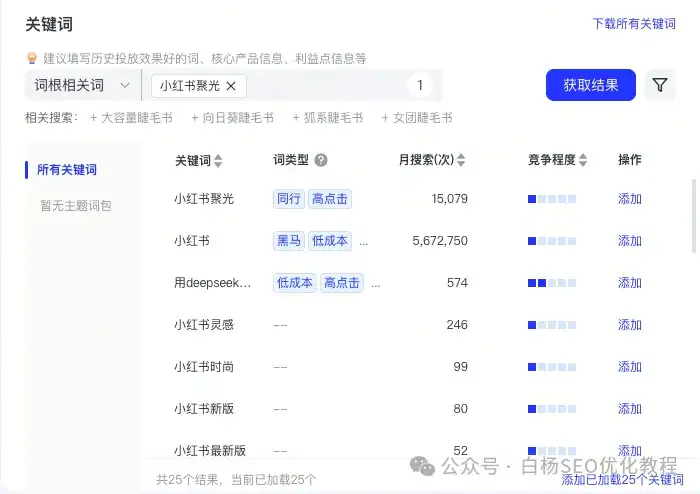Viewport: 700px width, 494px height.
Task: Click monthly search value 574
Action: pos(457,283)
